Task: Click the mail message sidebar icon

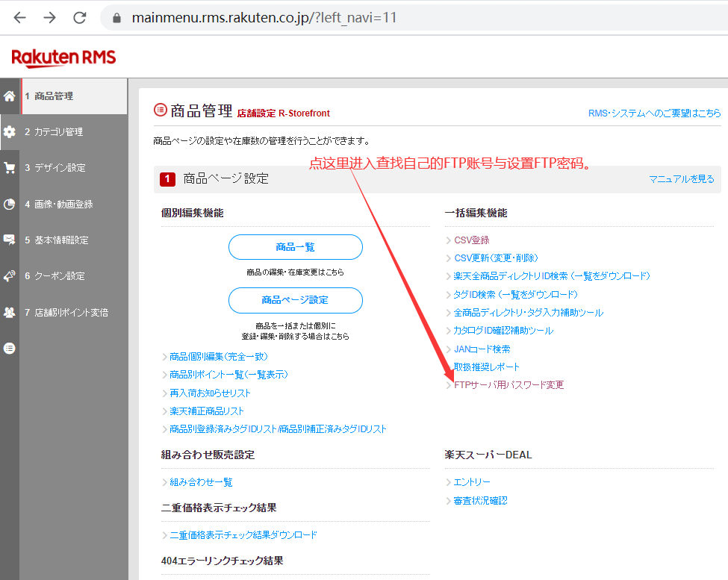Action: [x=9, y=240]
